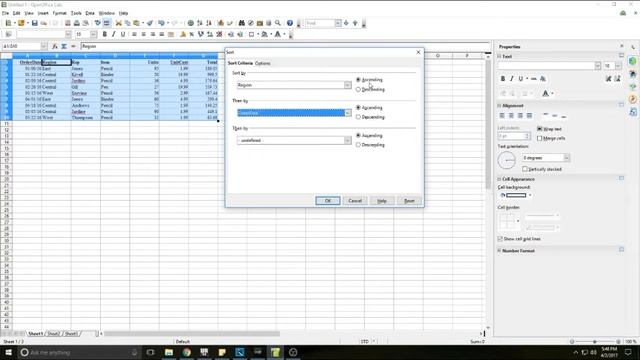Open OpenOffice Help question mark icon
The height and width of the screenshot is (360, 640).
tap(289, 23)
